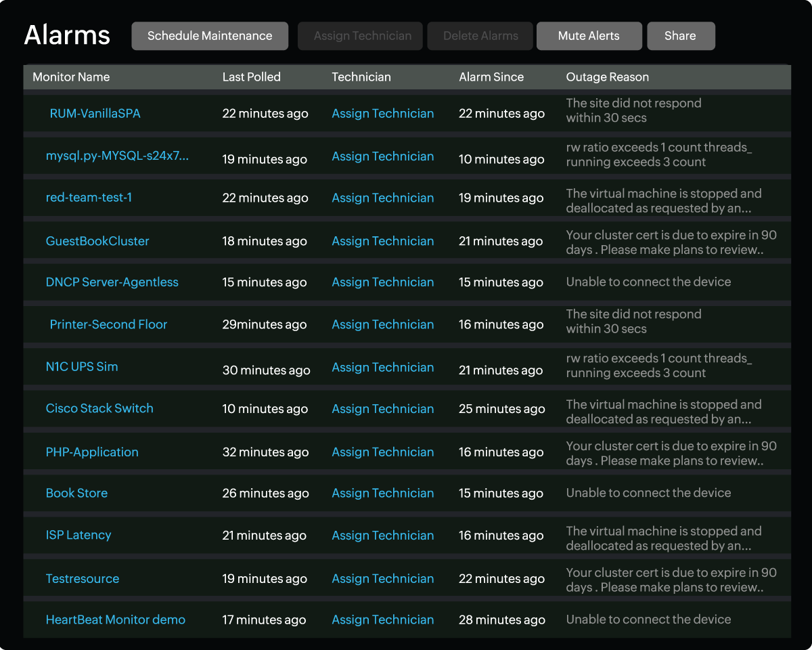812x650 pixels.
Task: Open the Printer-Second Floor monitor
Action: click(108, 324)
